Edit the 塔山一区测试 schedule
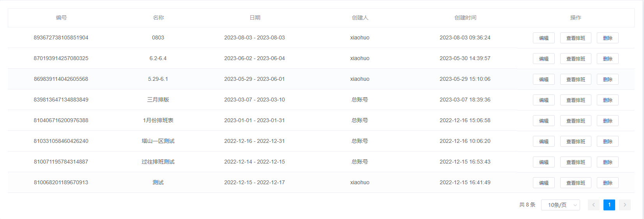644x219 pixels. point(543,141)
